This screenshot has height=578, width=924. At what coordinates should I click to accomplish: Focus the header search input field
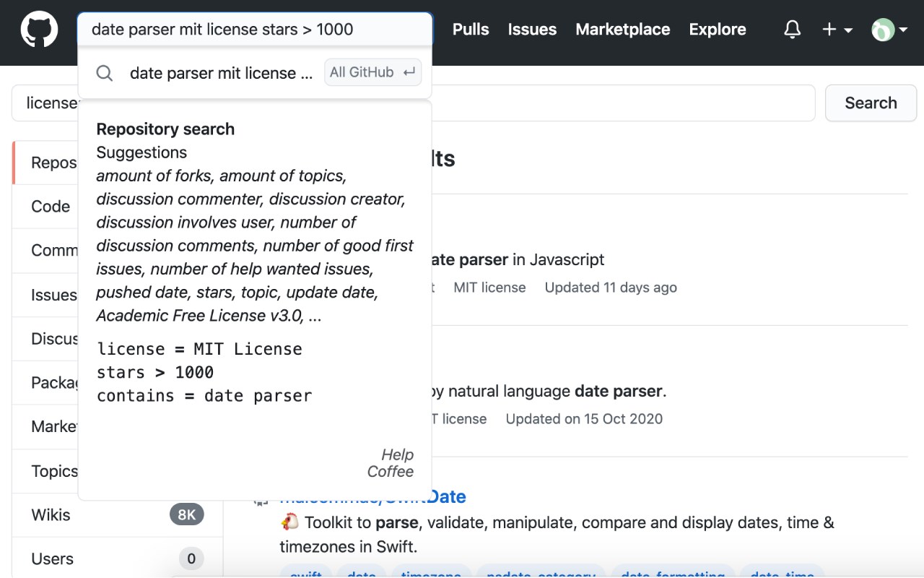pyautogui.click(x=254, y=30)
